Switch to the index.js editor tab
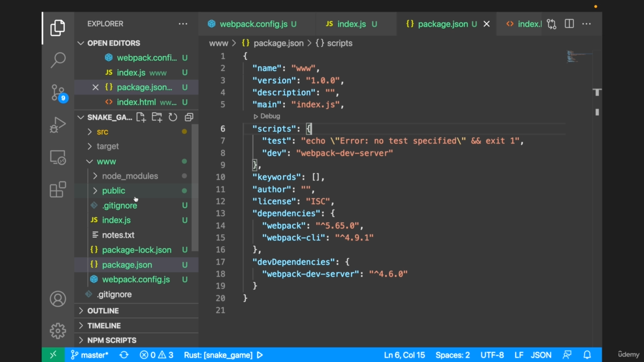The height and width of the screenshot is (362, 644). [351, 24]
